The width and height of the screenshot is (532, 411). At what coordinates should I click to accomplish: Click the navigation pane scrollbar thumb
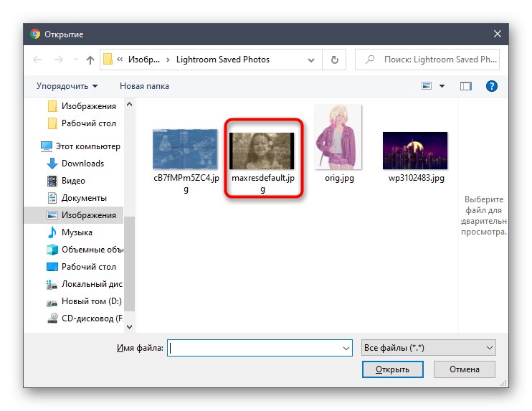[x=129, y=264]
